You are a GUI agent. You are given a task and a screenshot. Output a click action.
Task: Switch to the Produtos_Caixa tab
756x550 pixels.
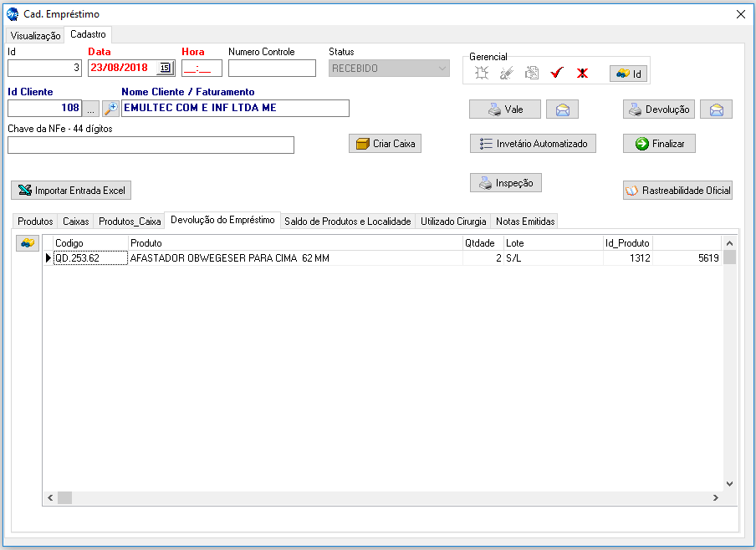pyautogui.click(x=130, y=222)
